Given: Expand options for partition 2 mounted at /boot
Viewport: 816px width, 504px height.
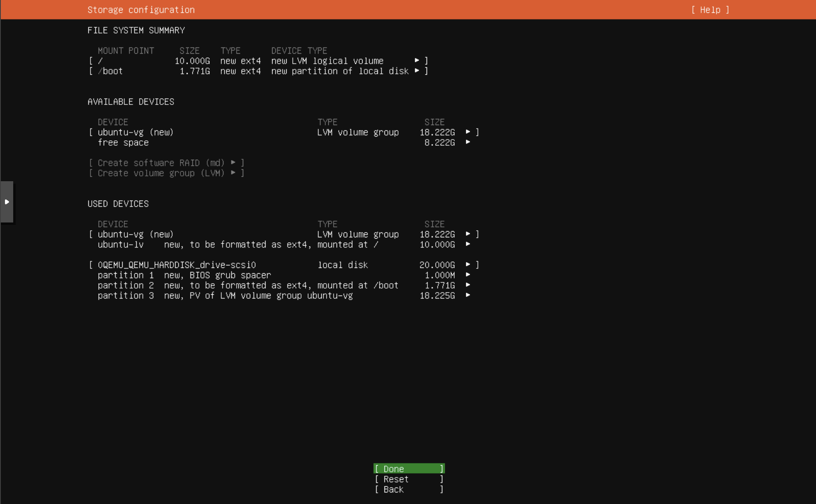Looking at the screenshot, I should (x=468, y=285).
